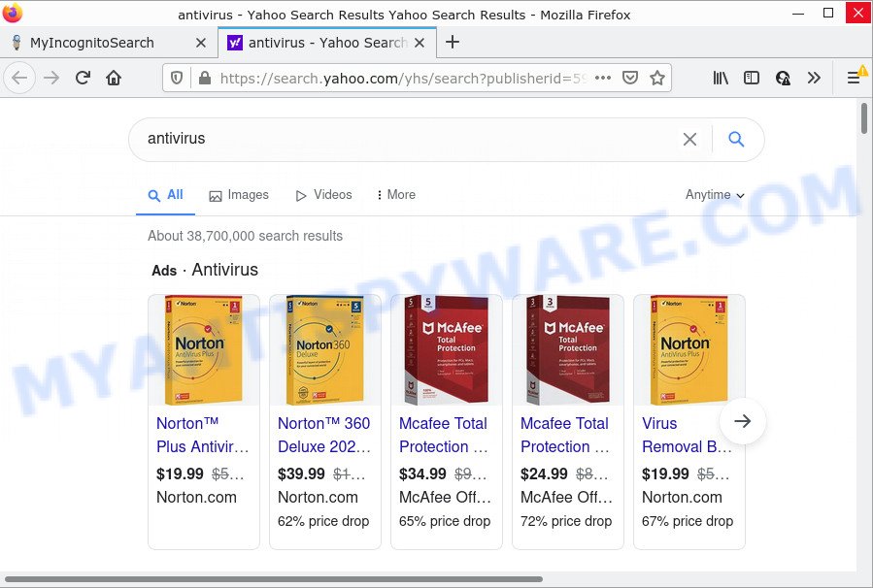The height and width of the screenshot is (588, 873).
Task: Open Norton 360 Deluxe ad link
Action: [324, 435]
